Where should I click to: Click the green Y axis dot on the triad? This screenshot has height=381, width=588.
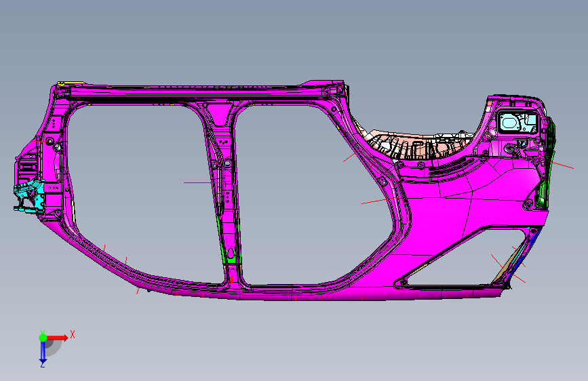coord(43,338)
